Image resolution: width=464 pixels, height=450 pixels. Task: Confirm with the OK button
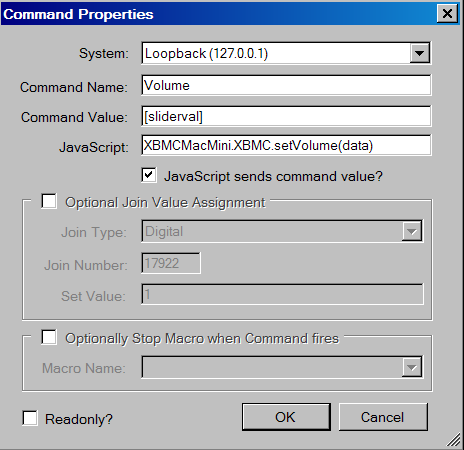pyautogui.click(x=286, y=417)
